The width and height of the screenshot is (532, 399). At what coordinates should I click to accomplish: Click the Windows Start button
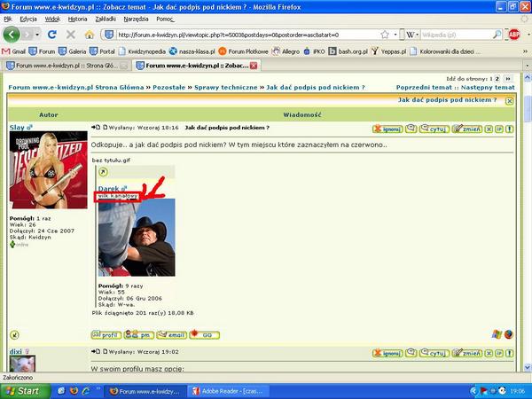(x=23, y=390)
